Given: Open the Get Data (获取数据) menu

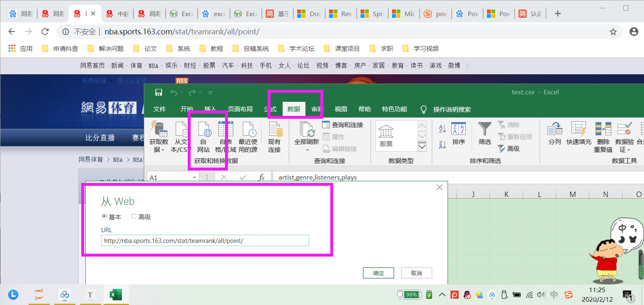Looking at the screenshot, I should tap(159, 137).
